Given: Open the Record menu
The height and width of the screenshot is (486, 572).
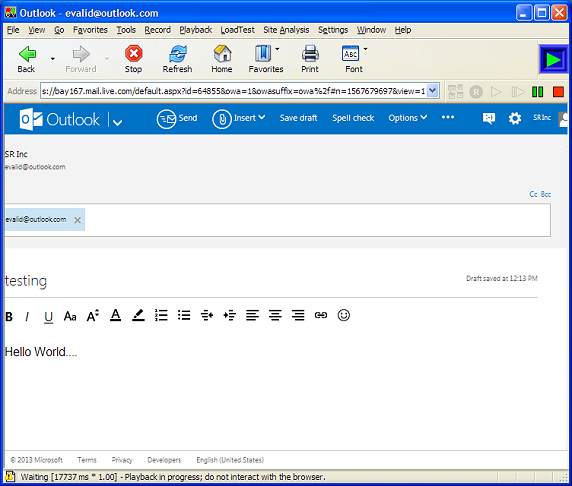Looking at the screenshot, I should pyautogui.click(x=158, y=30).
